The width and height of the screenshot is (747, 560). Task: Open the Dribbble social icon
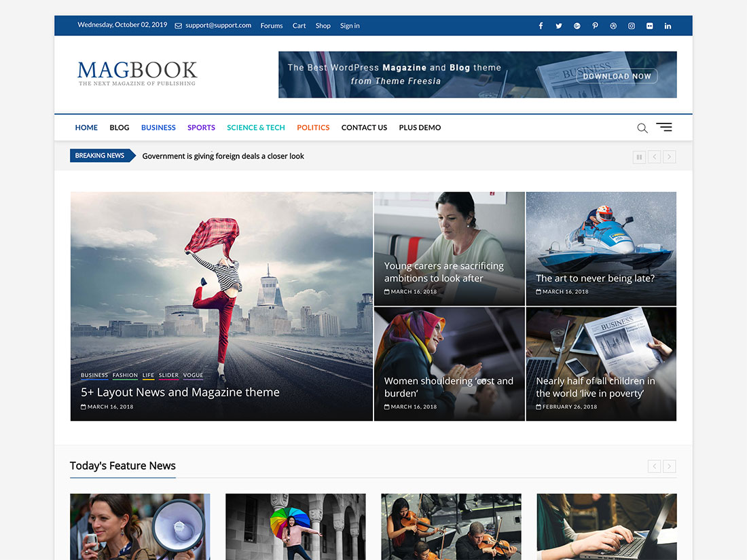[613, 26]
